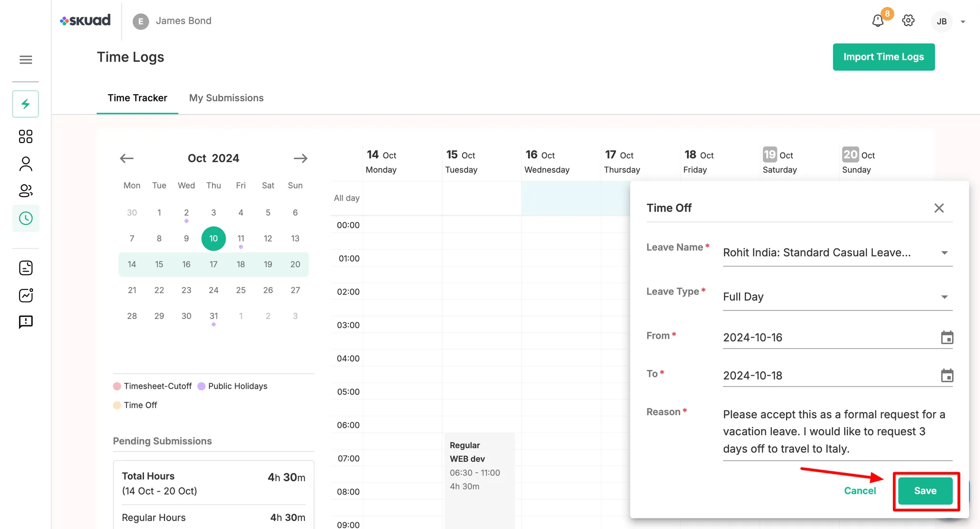980x529 pixels.
Task: Select the clock time logs icon
Action: click(x=26, y=219)
